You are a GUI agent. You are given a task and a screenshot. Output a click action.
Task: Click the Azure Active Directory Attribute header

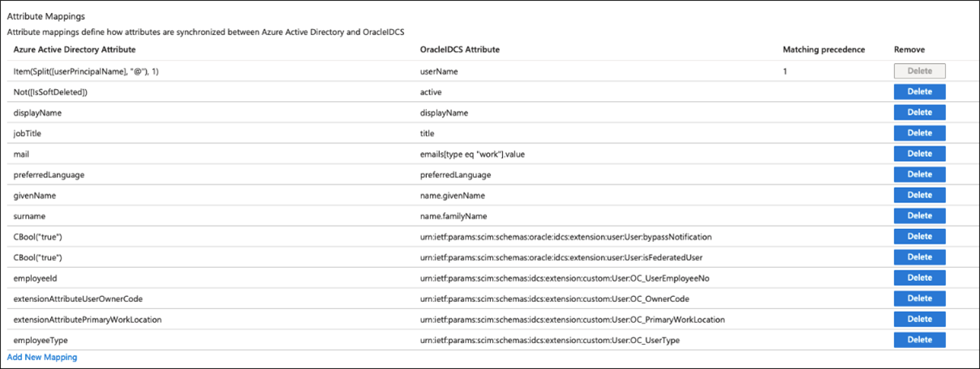tap(75, 49)
